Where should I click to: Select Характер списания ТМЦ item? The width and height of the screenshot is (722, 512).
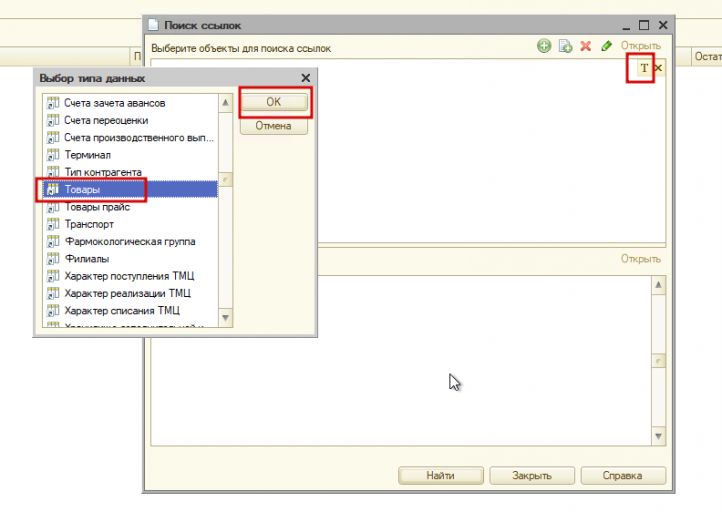(130, 311)
